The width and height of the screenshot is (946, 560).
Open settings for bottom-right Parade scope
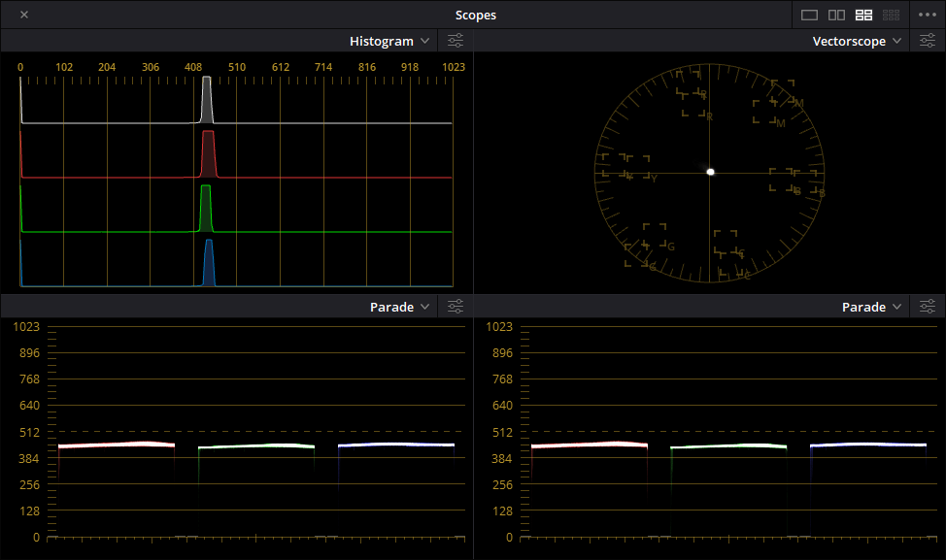(928, 307)
